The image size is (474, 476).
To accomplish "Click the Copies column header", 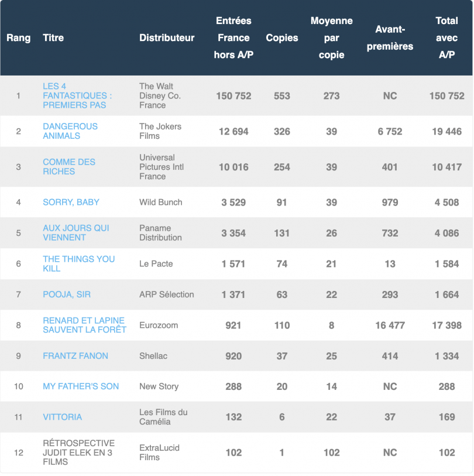I will coord(282,38).
